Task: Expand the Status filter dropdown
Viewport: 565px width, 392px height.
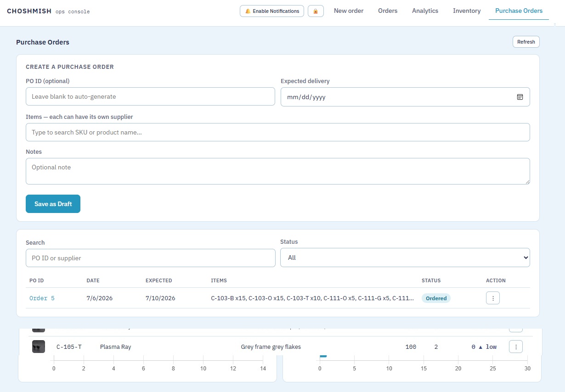Action: [x=405, y=258]
